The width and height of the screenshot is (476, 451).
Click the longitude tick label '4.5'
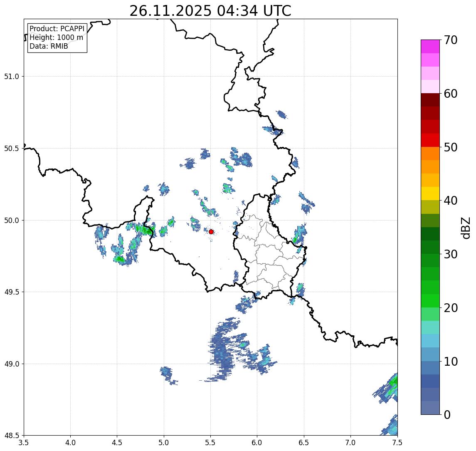click(117, 443)
